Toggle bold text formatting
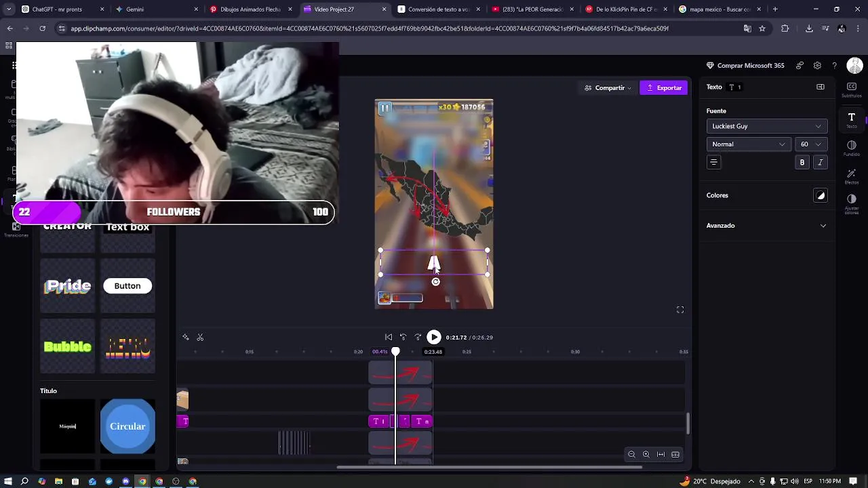The height and width of the screenshot is (488, 868). coord(802,162)
